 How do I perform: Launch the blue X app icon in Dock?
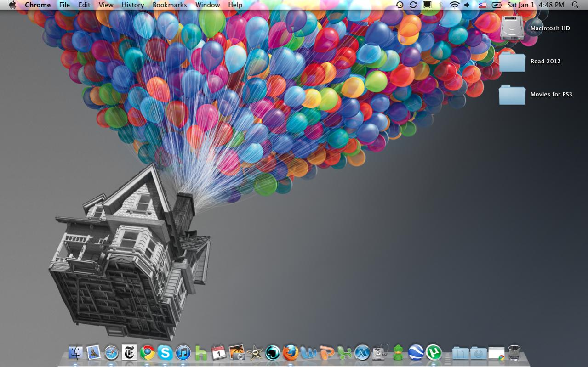(x=362, y=353)
